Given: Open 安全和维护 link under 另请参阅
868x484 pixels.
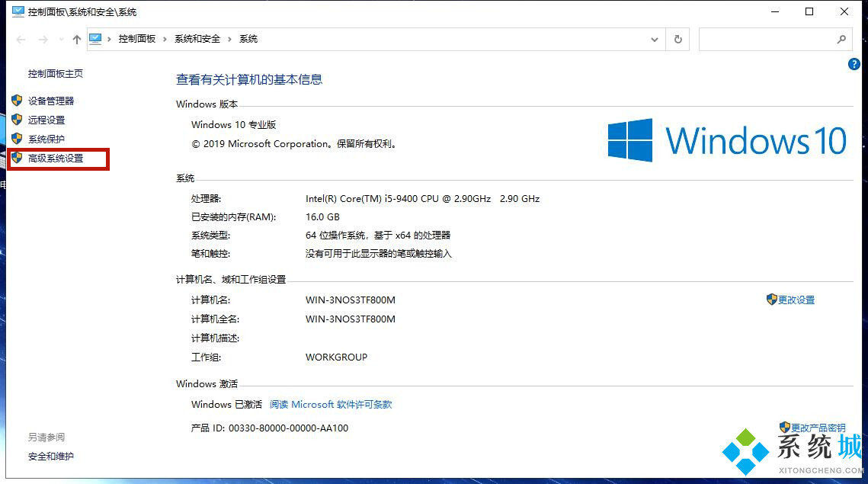Looking at the screenshot, I should [x=51, y=457].
